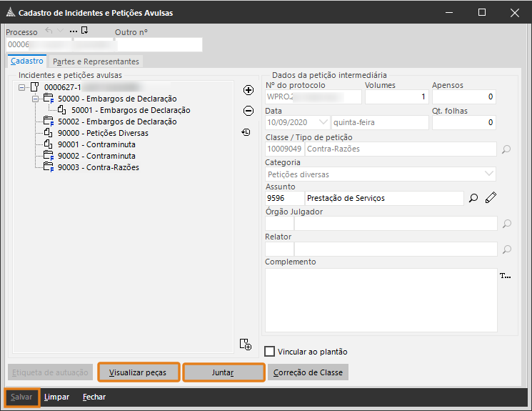532x411 pixels.
Task: Enable Vincular ao plantão checkbox
Action: 269,352
